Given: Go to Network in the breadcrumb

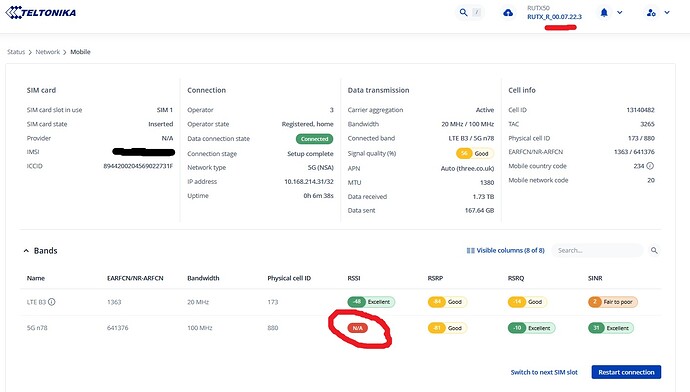Looking at the screenshot, I should 48,52.
